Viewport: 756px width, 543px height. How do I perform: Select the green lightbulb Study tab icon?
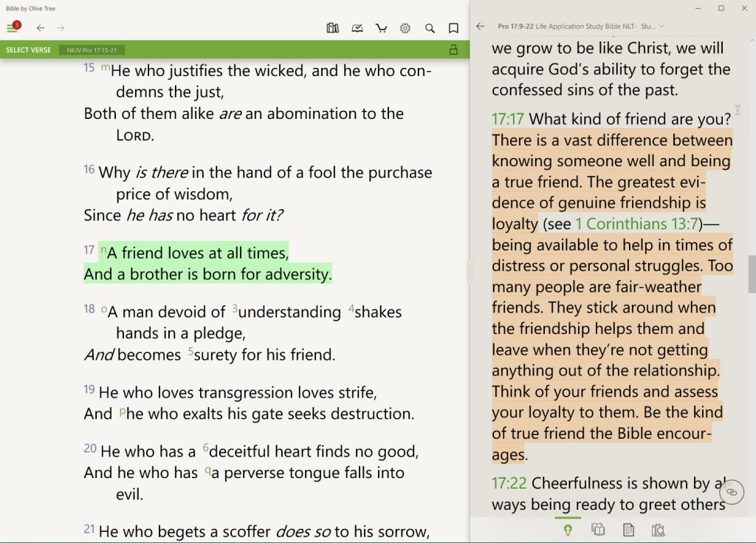pos(568,529)
